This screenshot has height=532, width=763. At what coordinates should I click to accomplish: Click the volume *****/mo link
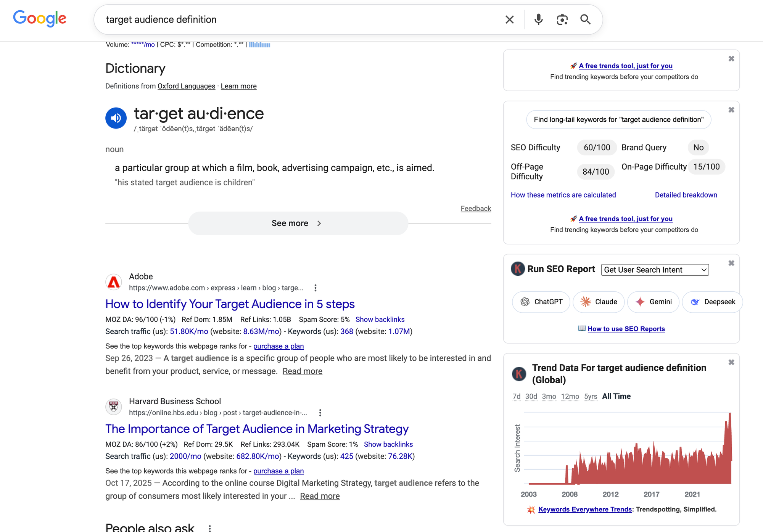[x=143, y=45]
